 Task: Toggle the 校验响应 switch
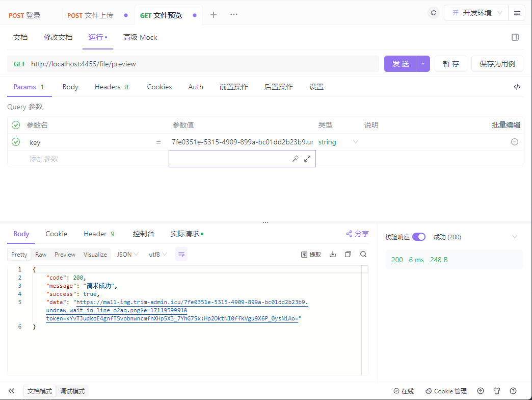(x=419, y=237)
